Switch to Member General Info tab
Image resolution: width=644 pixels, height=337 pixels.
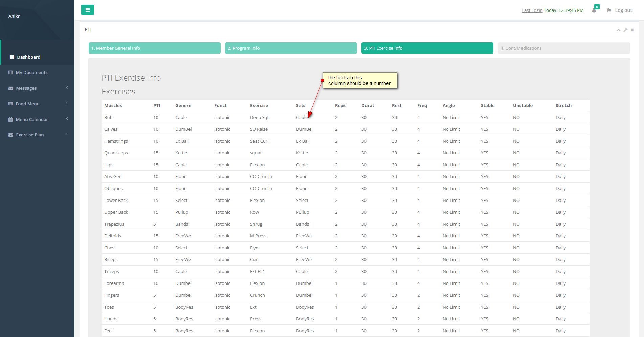(154, 48)
